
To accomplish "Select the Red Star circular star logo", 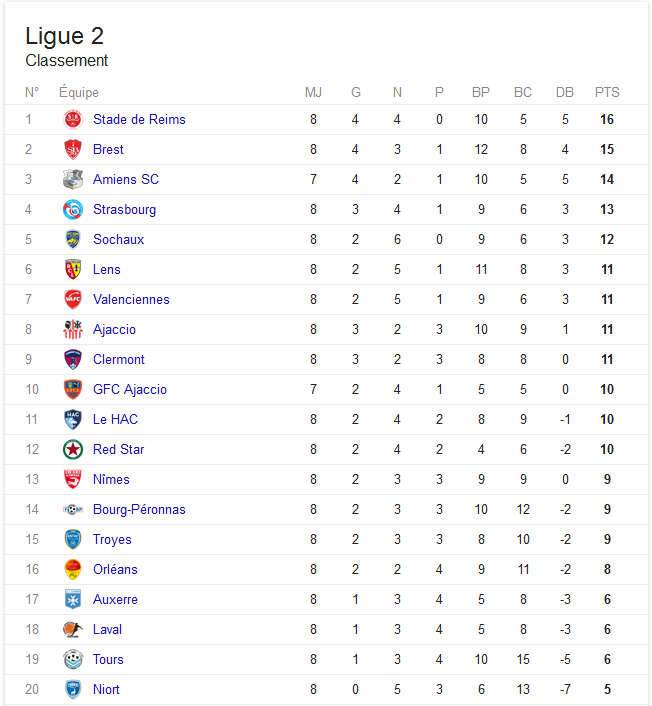I will (72, 449).
